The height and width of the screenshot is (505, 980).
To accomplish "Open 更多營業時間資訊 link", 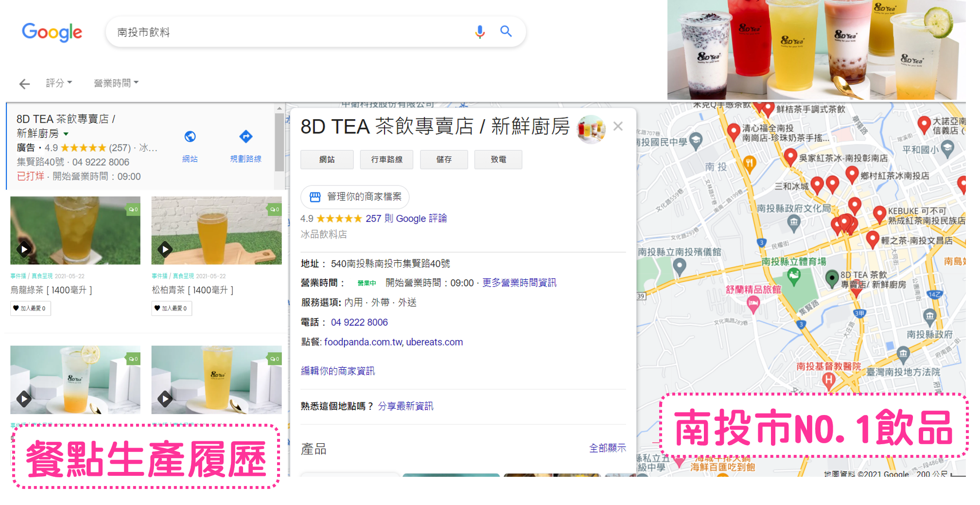I will [x=519, y=283].
